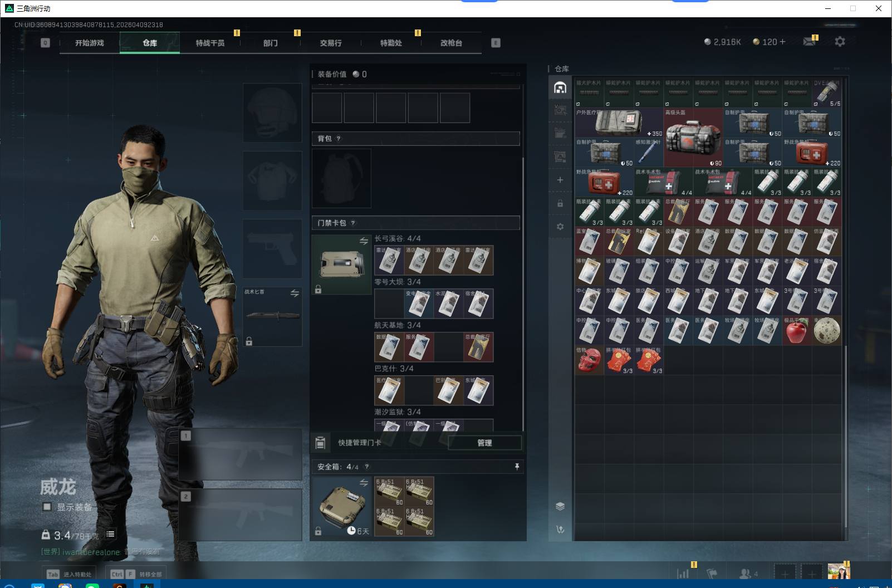Open weight details list icon beside 3.4/78

click(x=110, y=535)
